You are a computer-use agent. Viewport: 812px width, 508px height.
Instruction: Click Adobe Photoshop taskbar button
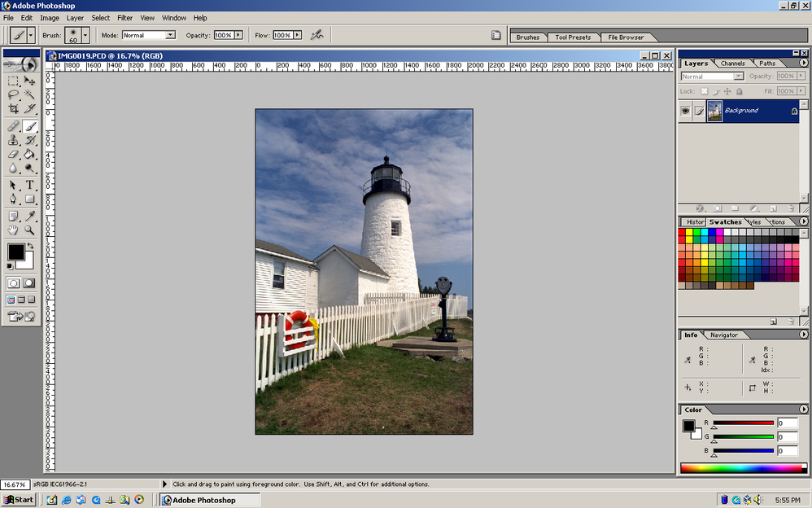(210, 500)
